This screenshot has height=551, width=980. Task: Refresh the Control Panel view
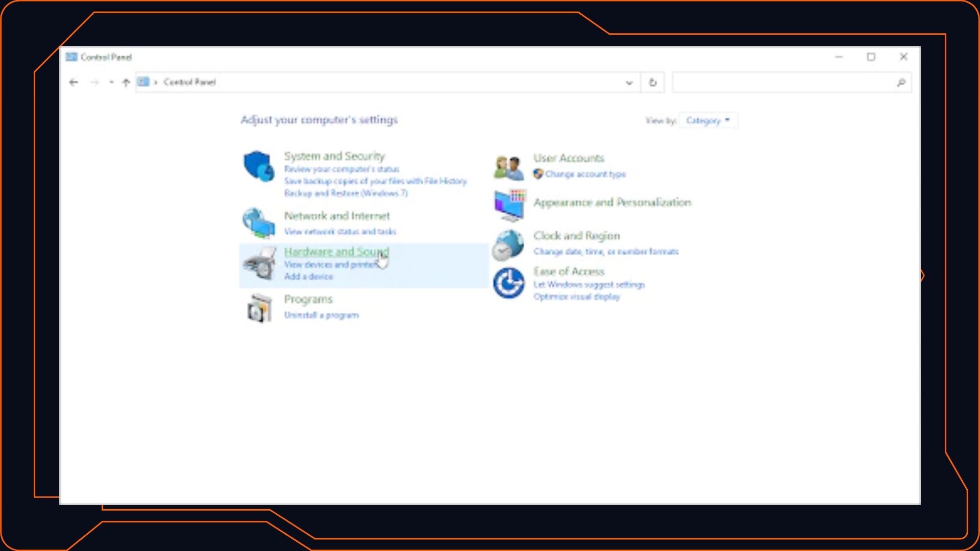click(653, 82)
